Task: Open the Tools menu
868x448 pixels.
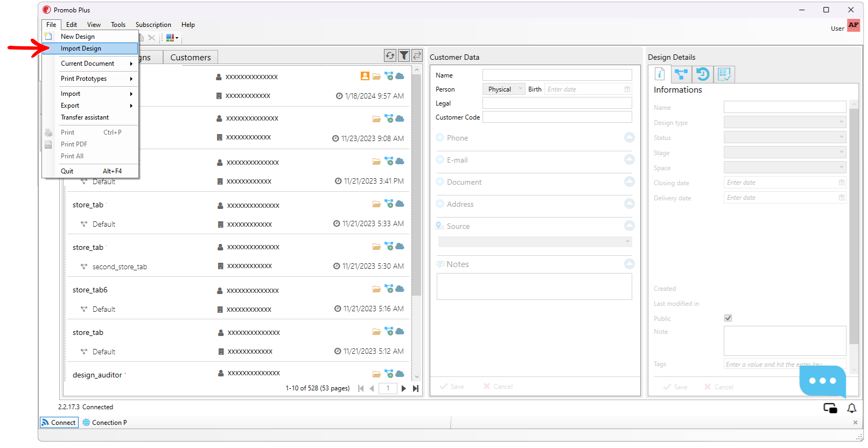Action: tap(118, 25)
